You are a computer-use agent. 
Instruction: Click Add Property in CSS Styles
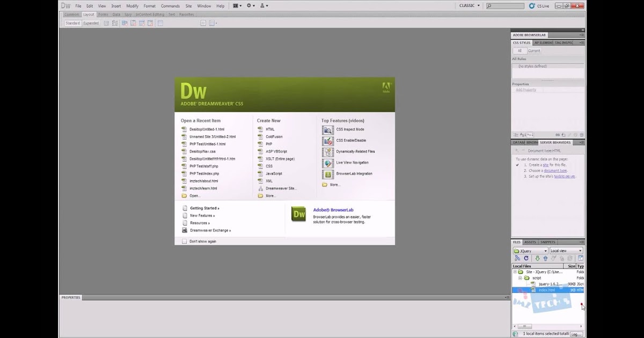(x=526, y=90)
